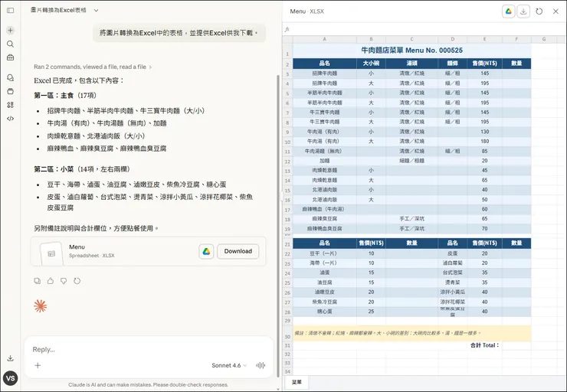Open chats icon in sidebar
Screen dimensions: 567x392
tap(11, 77)
